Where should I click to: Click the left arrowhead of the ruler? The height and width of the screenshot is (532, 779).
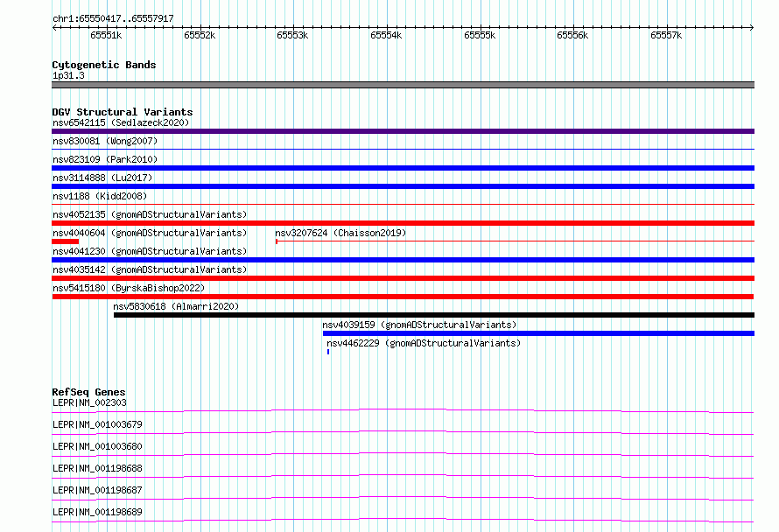(54, 28)
